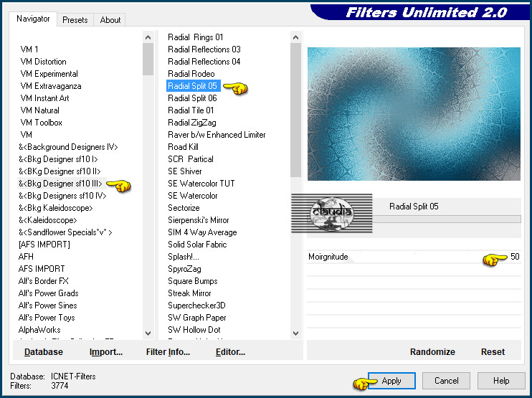The height and width of the screenshot is (398, 532).
Task: Select VM Natural category
Action: click(x=39, y=110)
